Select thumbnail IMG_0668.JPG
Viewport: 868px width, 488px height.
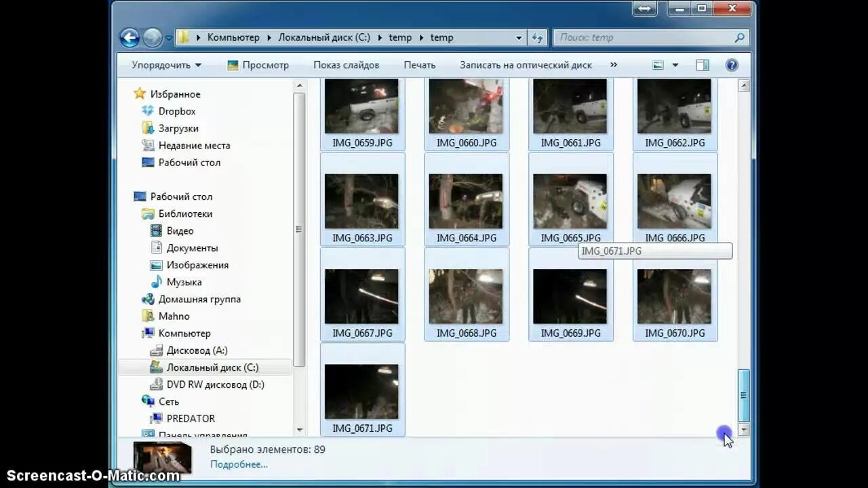[x=467, y=295]
